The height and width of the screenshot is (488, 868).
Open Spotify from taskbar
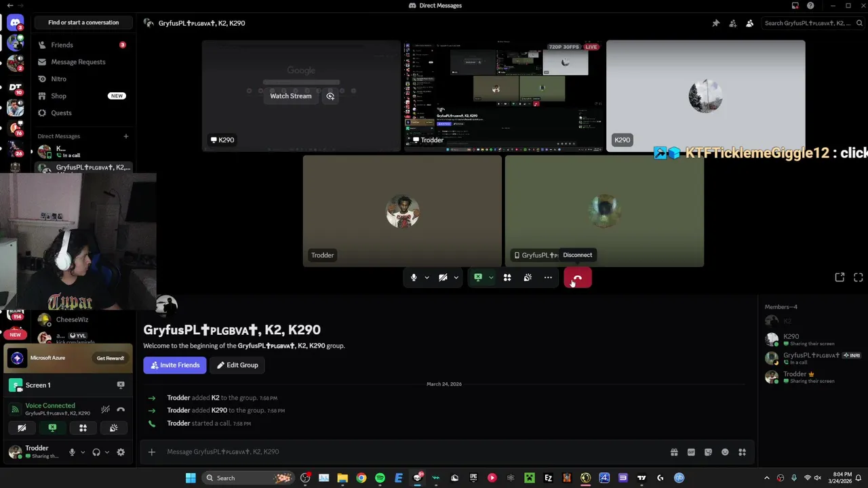(x=380, y=478)
